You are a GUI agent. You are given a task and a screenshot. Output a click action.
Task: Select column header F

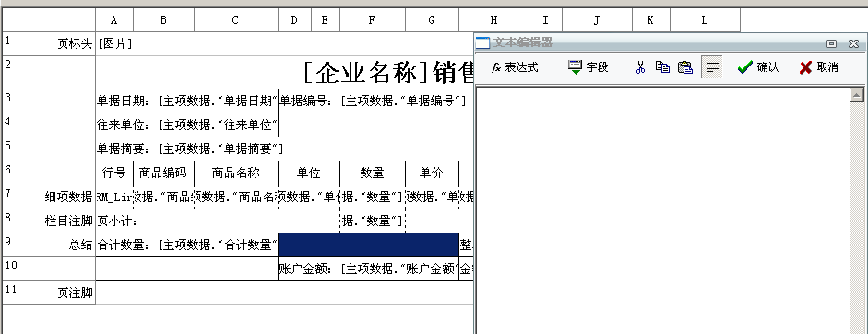pos(373,20)
